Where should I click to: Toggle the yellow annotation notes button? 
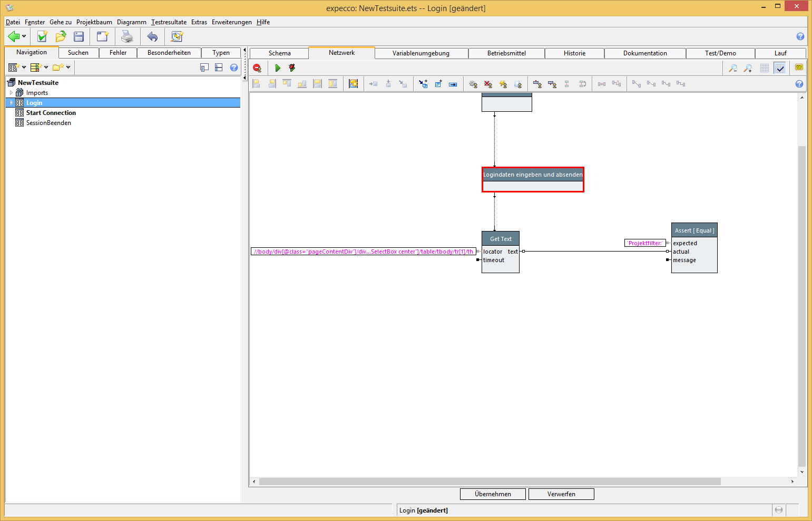point(799,67)
